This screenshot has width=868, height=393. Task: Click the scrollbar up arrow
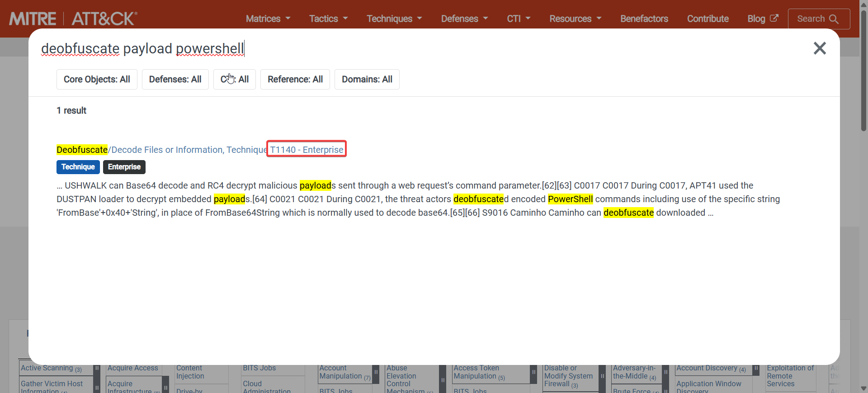tap(863, 4)
